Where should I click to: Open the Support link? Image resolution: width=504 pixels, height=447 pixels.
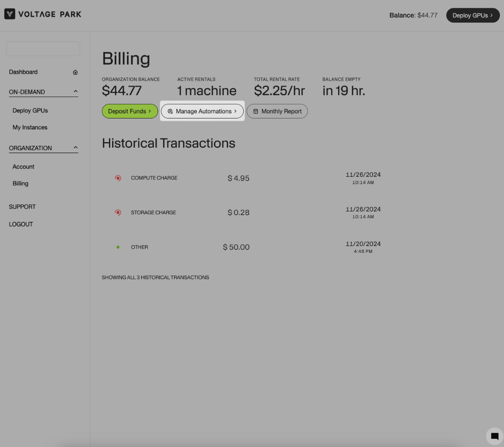point(22,206)
